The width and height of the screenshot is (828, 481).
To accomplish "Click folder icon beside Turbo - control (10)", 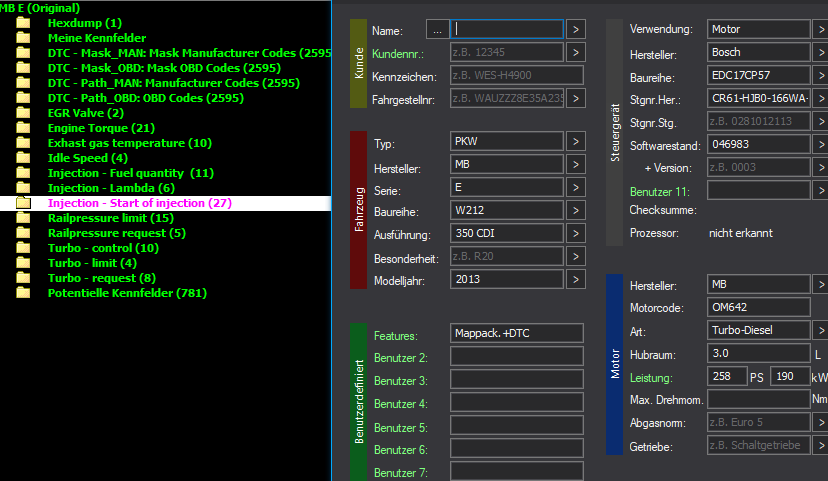I will (23, 248).
